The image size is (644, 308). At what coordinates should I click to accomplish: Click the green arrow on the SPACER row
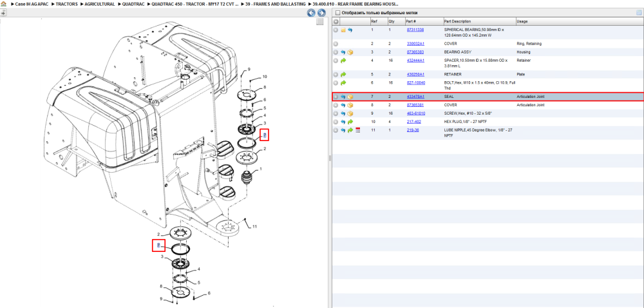click(343, 61)
